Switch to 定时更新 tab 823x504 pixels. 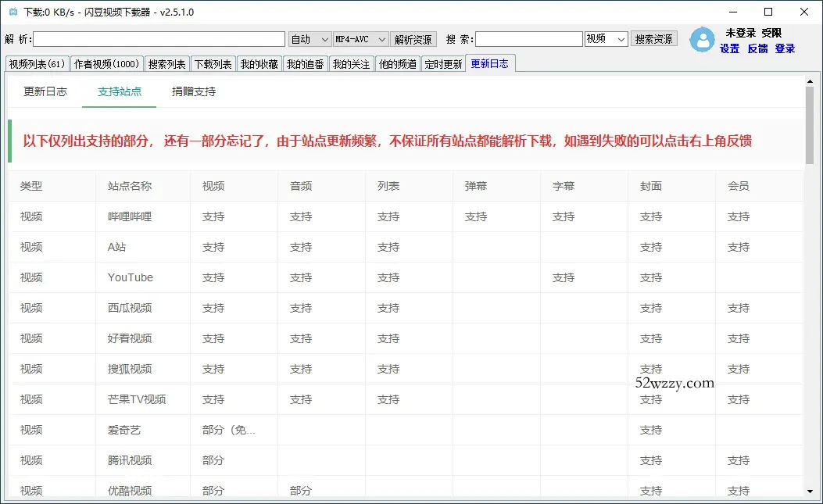click(443, 64)
